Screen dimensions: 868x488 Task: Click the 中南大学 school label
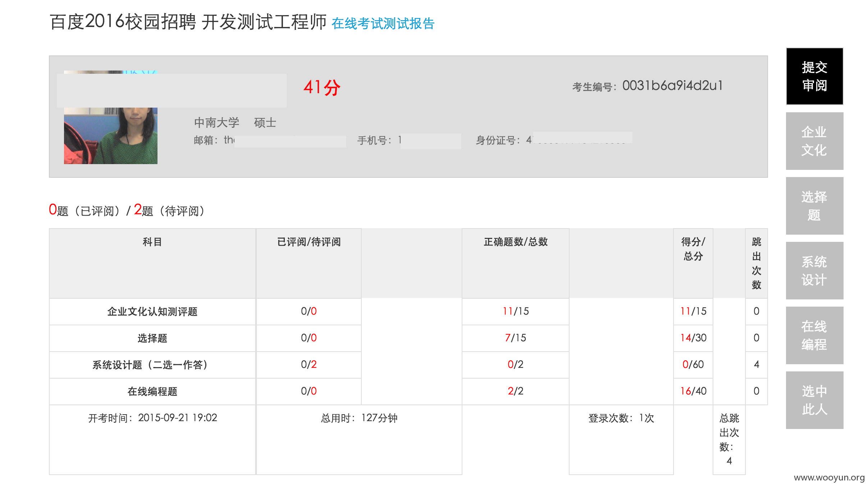pos(217,123)
